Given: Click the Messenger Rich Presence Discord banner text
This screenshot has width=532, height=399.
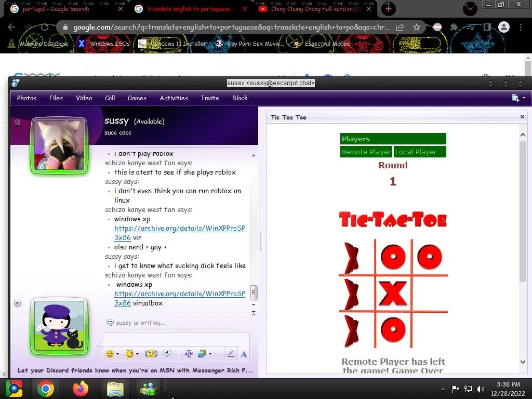Looking at the screenshot, I should (x=135, y=370).
